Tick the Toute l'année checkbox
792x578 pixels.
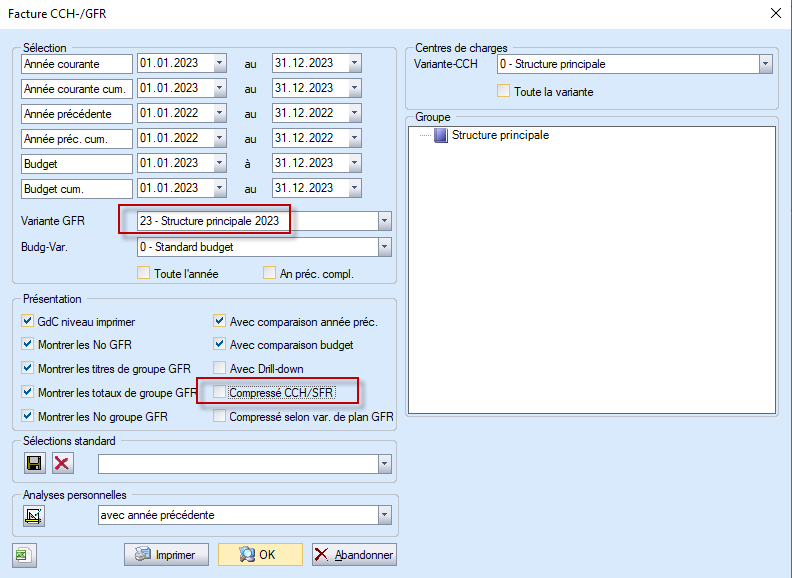click(x=145, y=273)
